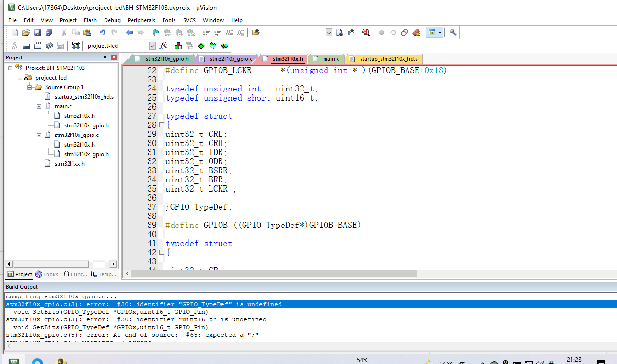Start debug session with magnifier d icon
The image size is (617, 364).
[366, 33]
